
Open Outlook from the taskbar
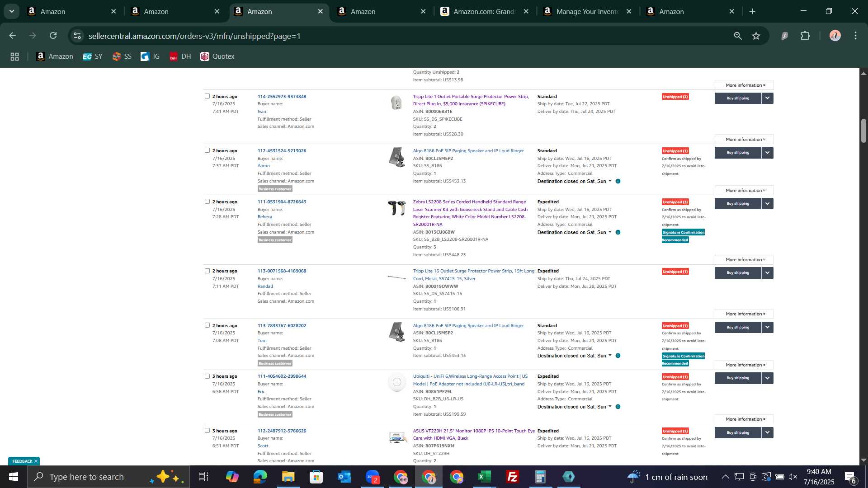[x=344, y=477]
